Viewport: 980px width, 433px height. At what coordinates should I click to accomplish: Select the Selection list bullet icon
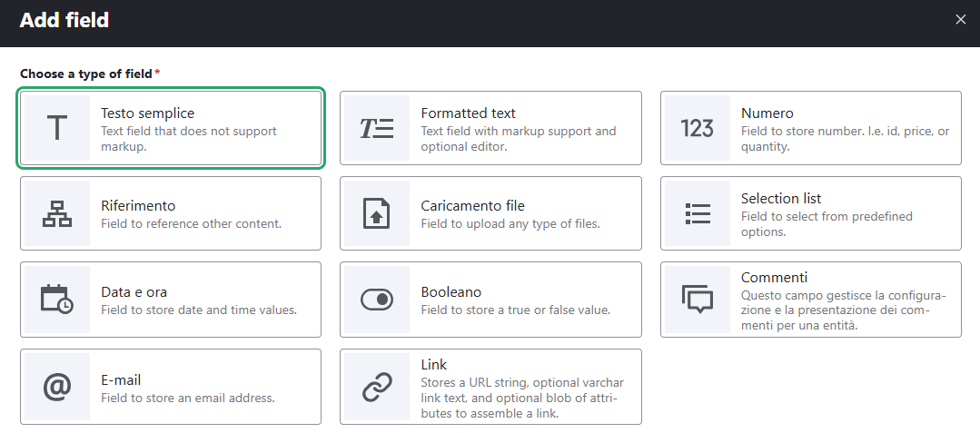click(x=697, y=213)
